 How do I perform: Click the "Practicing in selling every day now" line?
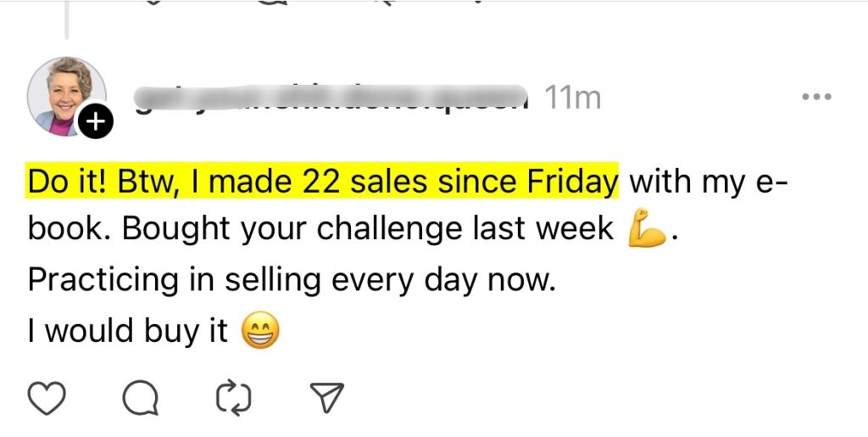click(291, 281)
